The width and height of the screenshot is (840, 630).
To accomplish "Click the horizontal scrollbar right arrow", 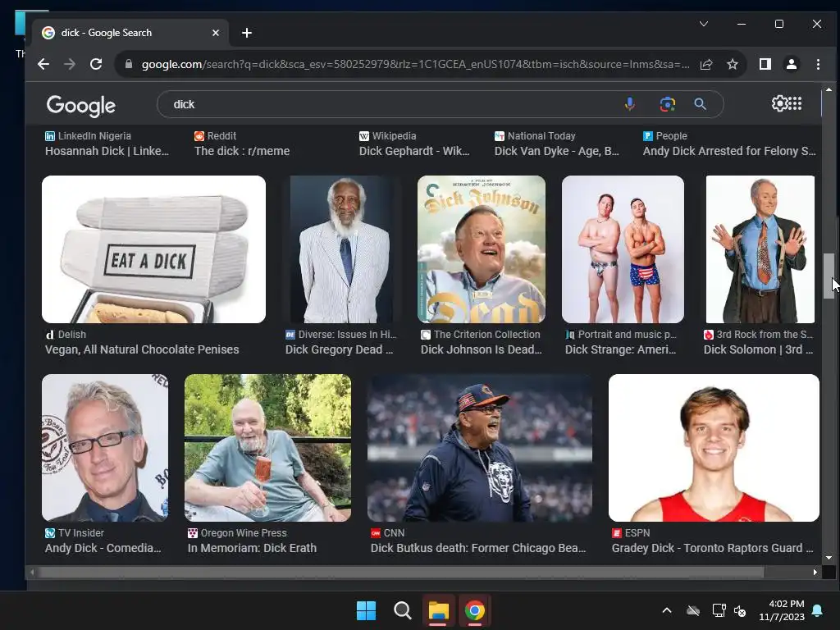I will click(x=815, y=572).
